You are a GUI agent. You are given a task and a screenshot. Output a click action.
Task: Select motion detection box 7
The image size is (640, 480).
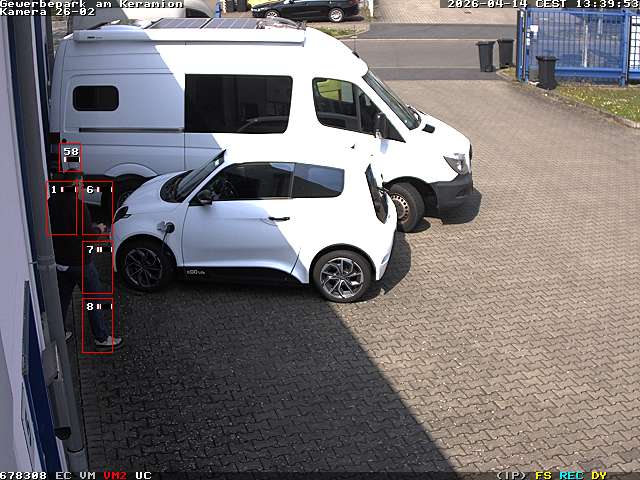[97, 267]
